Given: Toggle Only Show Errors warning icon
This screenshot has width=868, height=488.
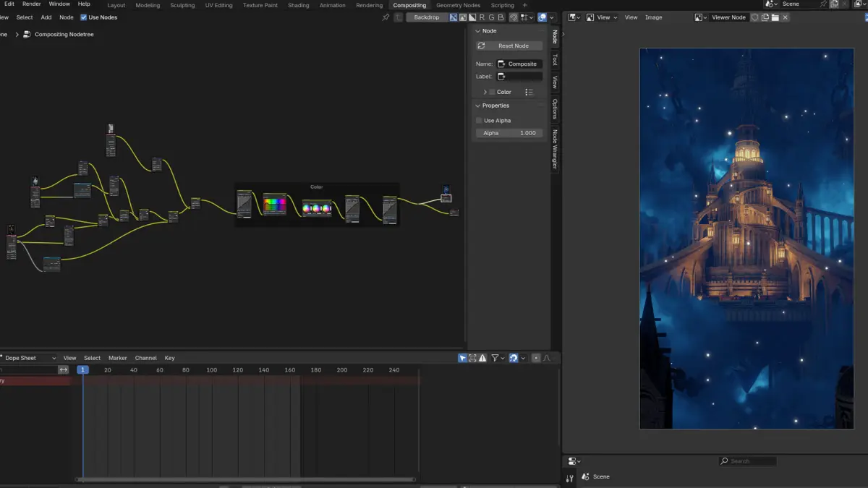Looking at the screenshot, I should point(482,358).
